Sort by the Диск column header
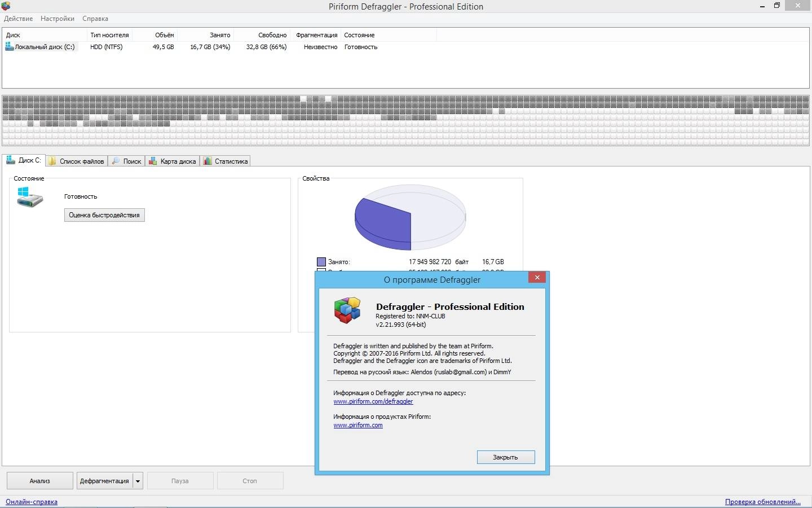 45,35
